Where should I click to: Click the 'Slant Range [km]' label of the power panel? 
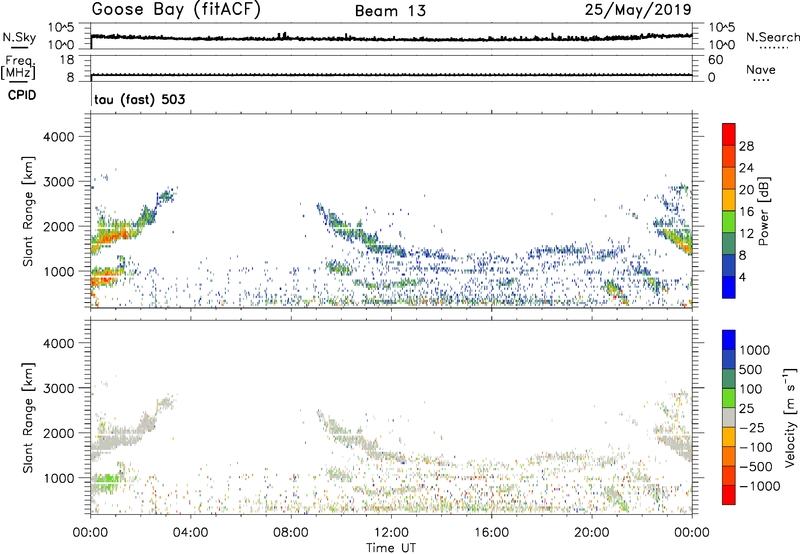(x=28, y=211)
